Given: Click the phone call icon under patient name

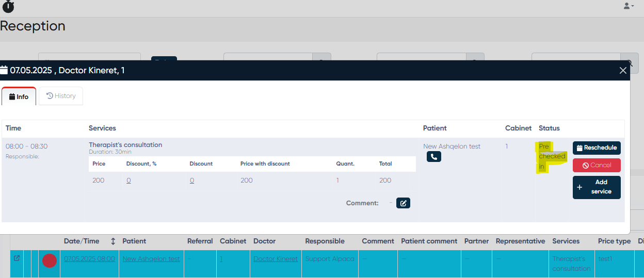Looking at the screenshot, I should [x=433, y=157].
